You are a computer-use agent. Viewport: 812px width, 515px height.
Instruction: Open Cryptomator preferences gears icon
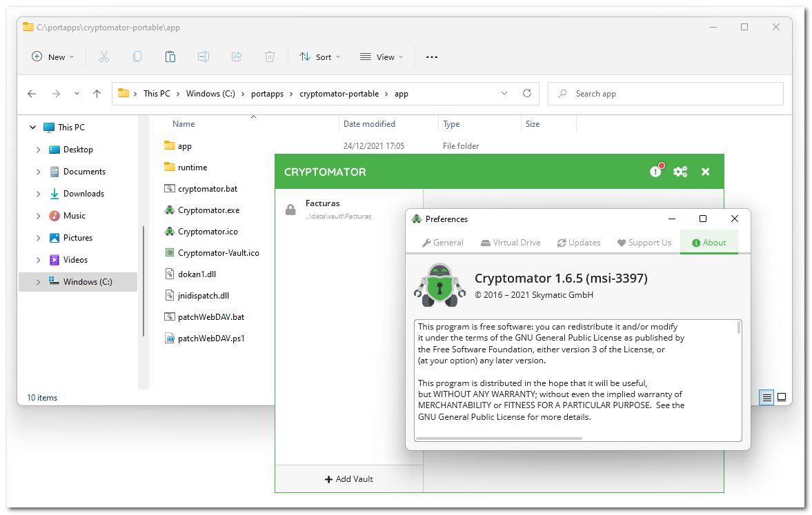[x=680, y=171]
